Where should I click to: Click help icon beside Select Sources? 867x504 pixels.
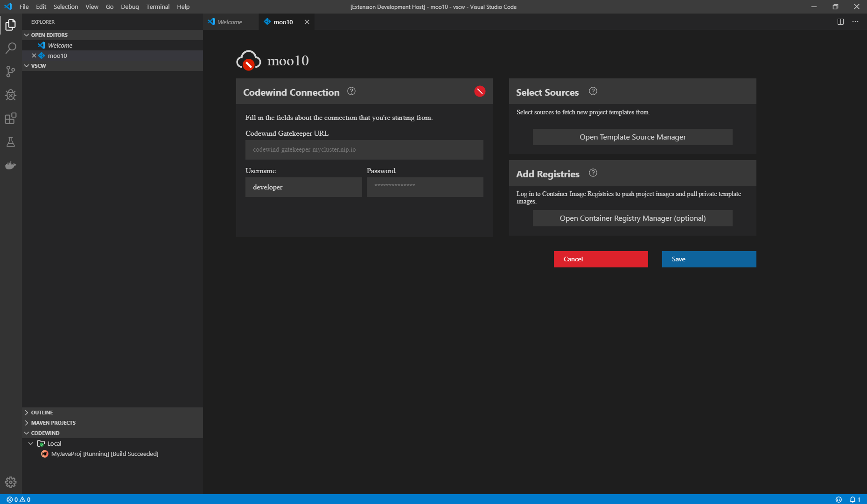click(593, 91)
